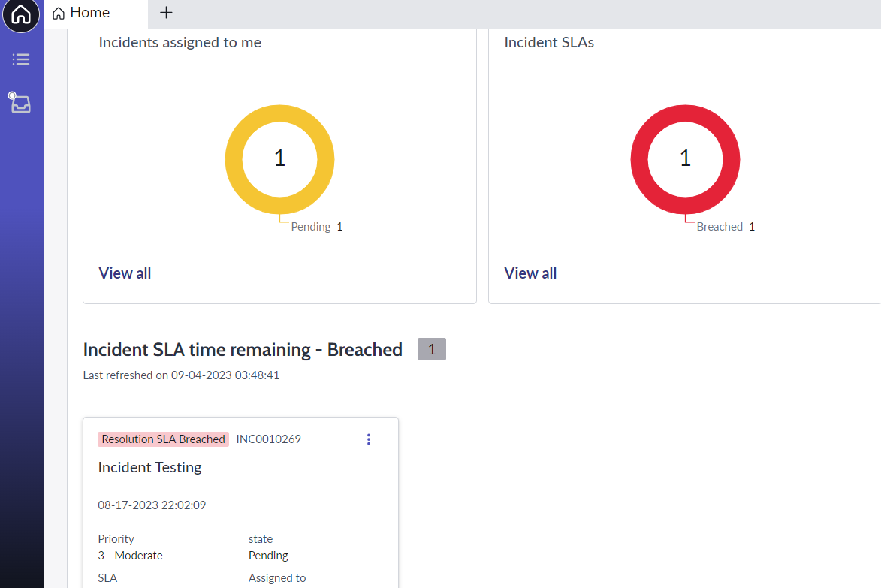Click the Last refreshed timestamp text

click(x=181, y=375)
